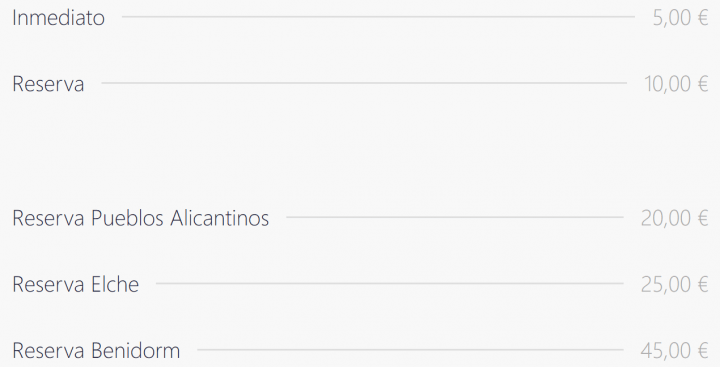Click the word Alicantinos in third entry

219,218
